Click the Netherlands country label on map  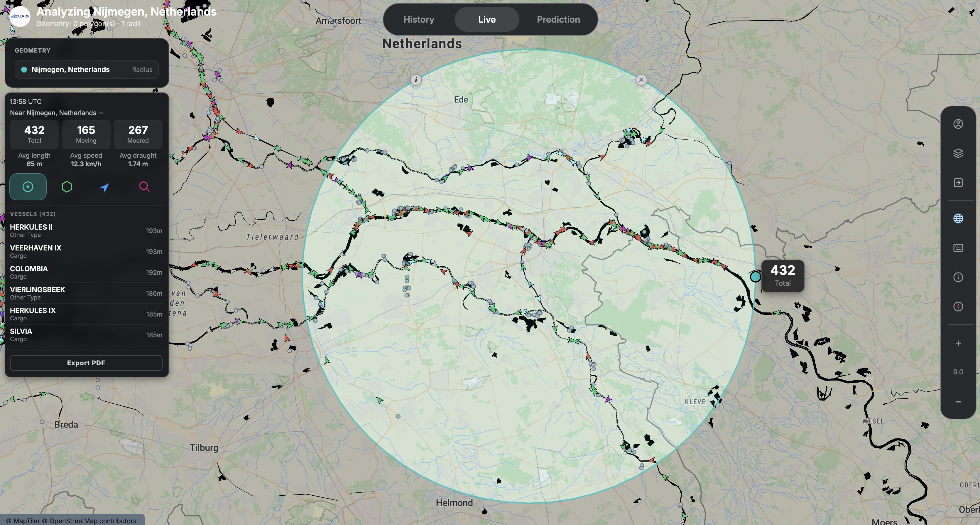click(x=422, y=44)
